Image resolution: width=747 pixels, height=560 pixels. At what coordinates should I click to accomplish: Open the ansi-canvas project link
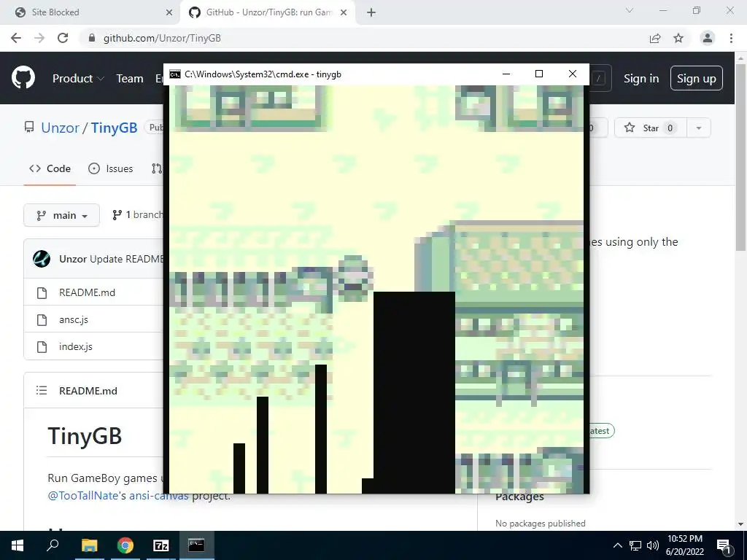(x=158, y=496)
